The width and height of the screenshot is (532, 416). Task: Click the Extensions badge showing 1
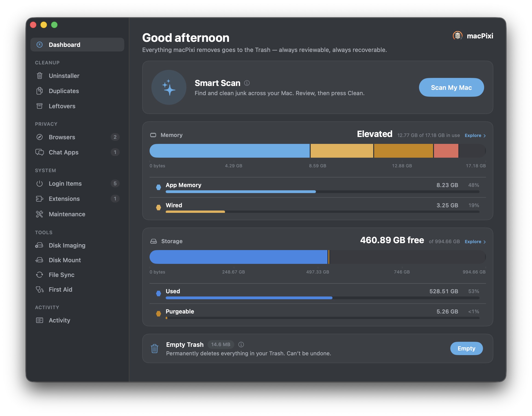pyautogui.click(x=115, y=199)
